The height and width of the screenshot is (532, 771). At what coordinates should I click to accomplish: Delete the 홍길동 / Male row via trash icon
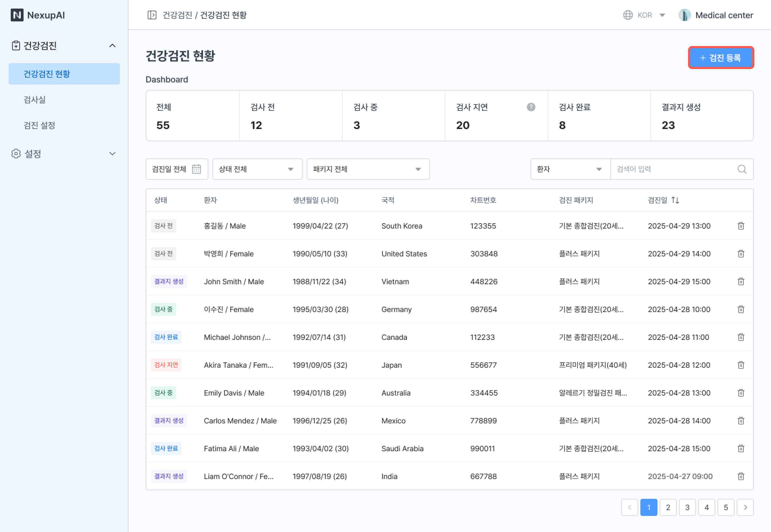(741, 226)
